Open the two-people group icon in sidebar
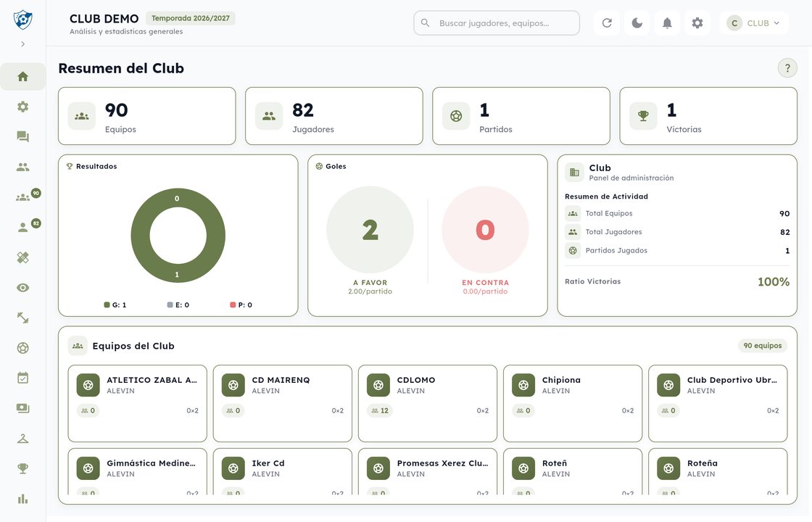Image resolution: width=812 pixels, height=522 pixels. (x=22, y=167)
